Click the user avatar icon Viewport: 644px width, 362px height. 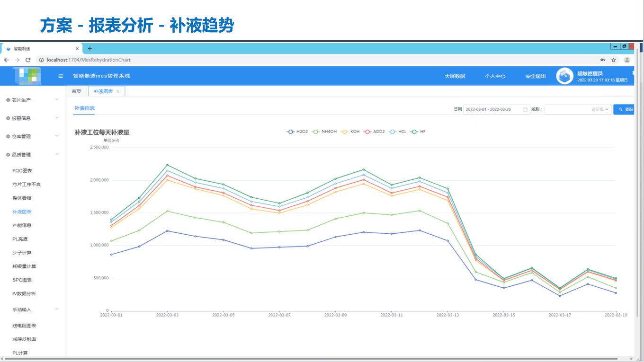(564, 76)
